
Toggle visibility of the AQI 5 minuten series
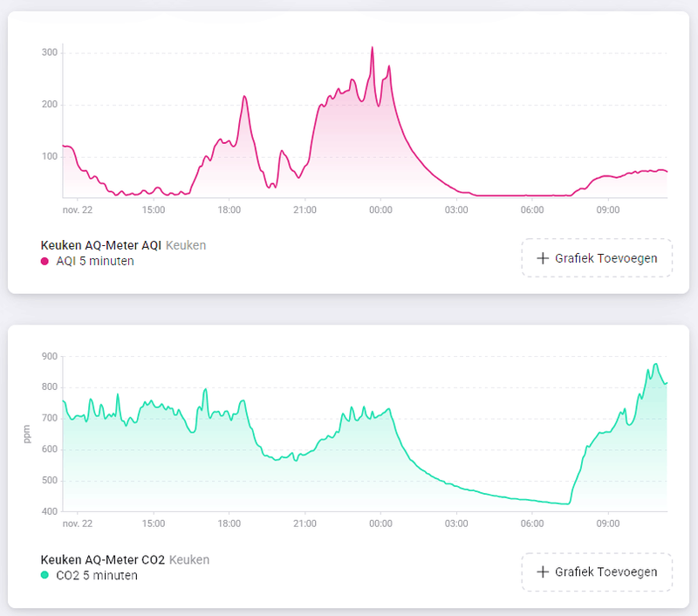pyautogui.click(x=94, y=261)
